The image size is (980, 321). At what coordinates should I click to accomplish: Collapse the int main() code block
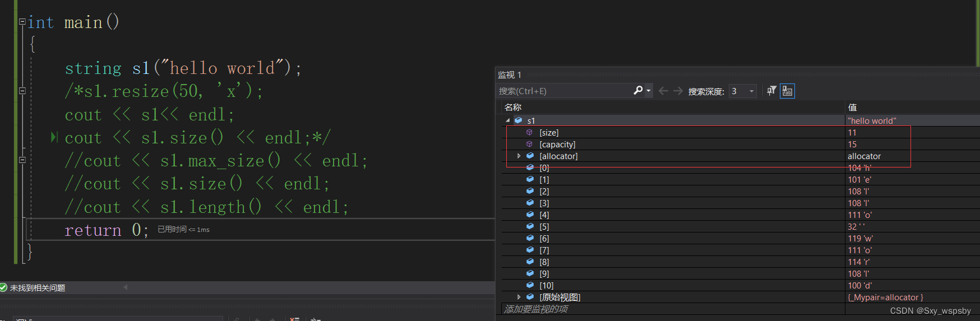[22, 22]
